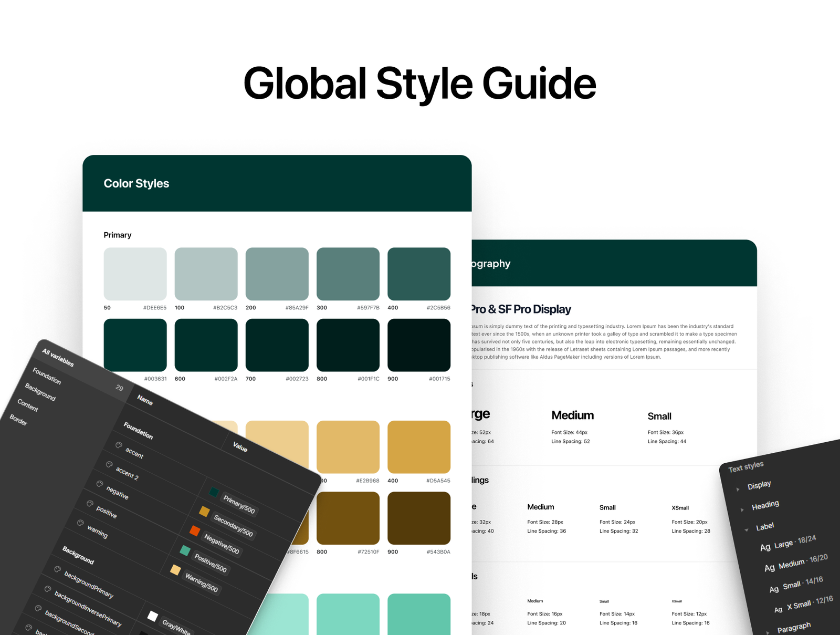Collapse the Label text styles group

coord(746,530)
